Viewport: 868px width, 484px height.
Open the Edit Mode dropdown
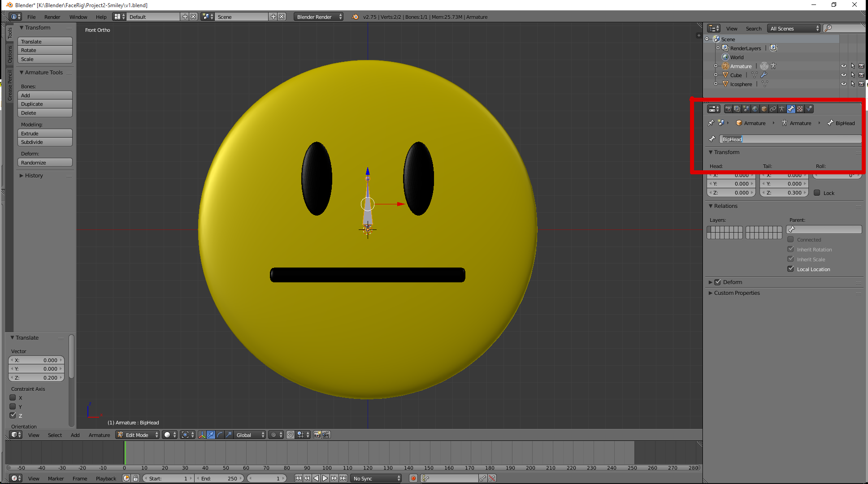pos(138,435)
